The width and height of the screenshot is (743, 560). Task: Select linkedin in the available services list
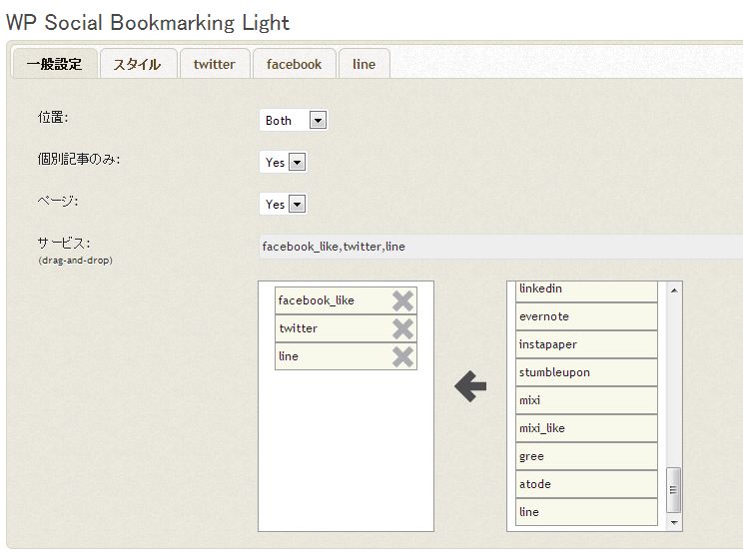586,289
